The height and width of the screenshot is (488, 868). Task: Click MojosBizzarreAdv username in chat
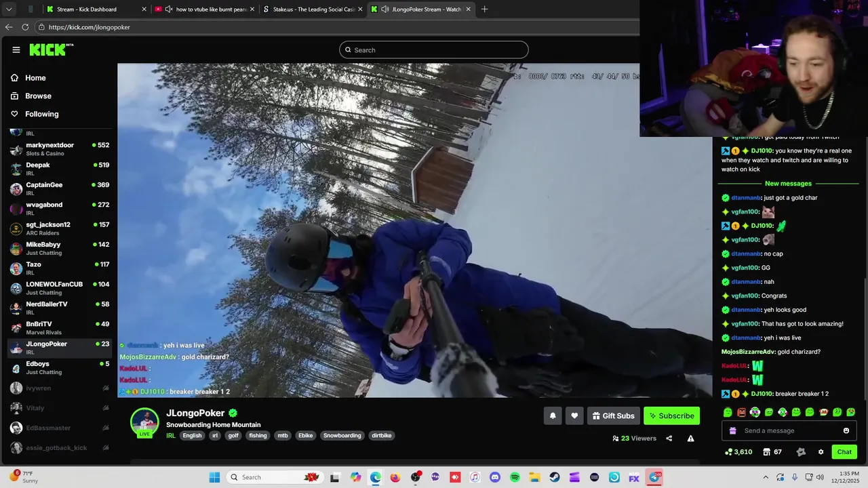coord(748,352)
